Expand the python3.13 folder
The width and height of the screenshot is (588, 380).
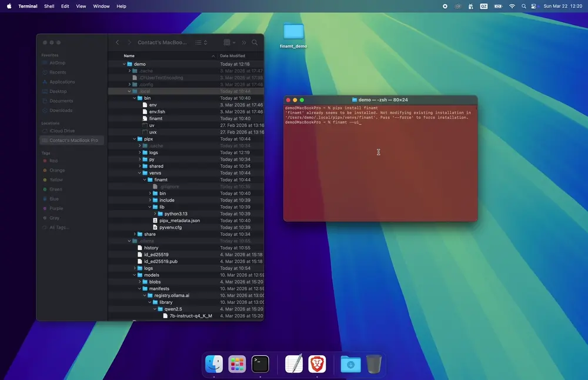pos(154,214)
